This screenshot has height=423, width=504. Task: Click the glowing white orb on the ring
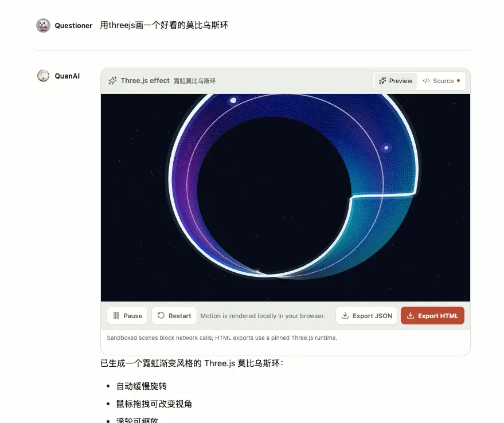233,101
